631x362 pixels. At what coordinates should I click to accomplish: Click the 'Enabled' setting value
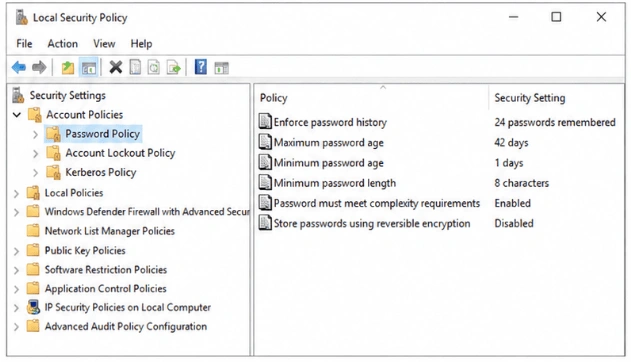[512, 203]
